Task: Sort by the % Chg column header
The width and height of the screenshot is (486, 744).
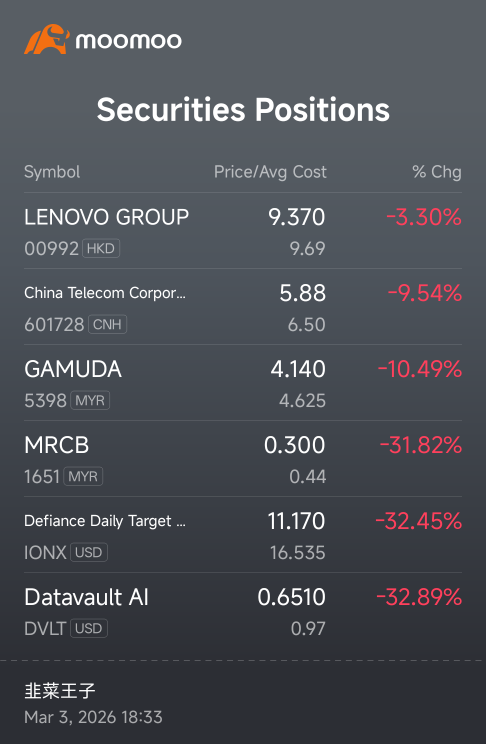Action: pos(437,172)
